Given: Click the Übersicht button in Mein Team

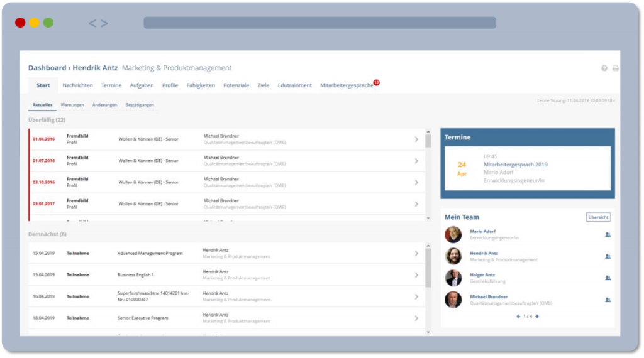Looking at the screenshot, I should tap(597, 217).
